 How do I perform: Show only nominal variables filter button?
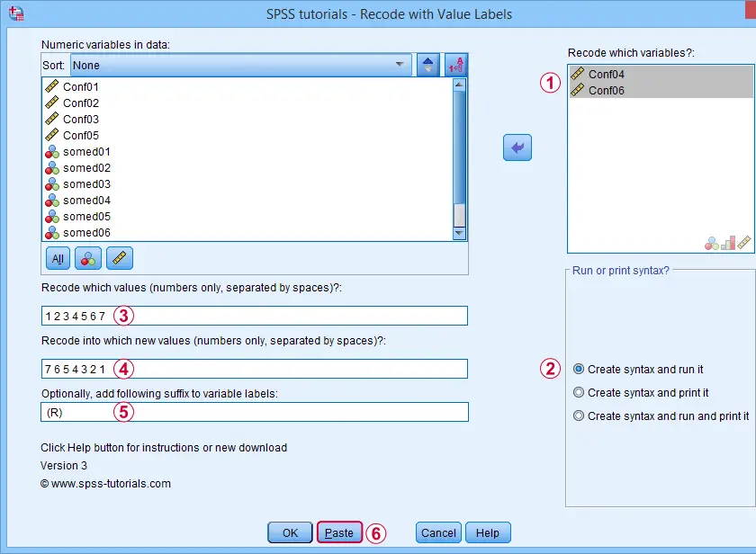pos(88,259)
